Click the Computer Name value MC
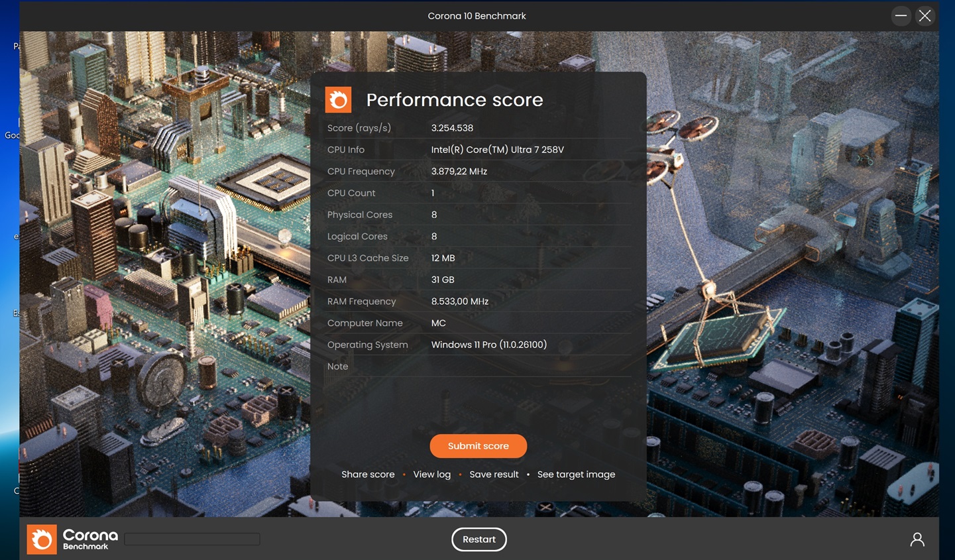This screenshot has width=955, height=560. point(438,323)
